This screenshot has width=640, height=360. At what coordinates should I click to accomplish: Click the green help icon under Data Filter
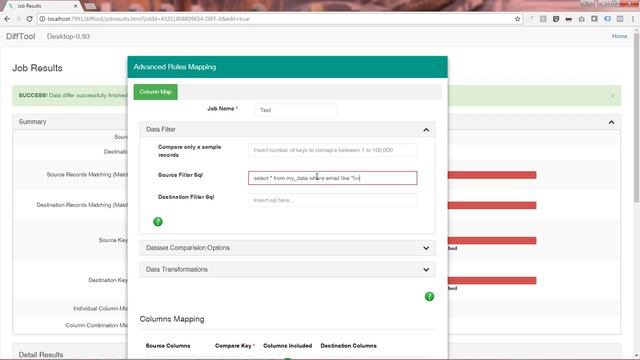coord(158,222)
